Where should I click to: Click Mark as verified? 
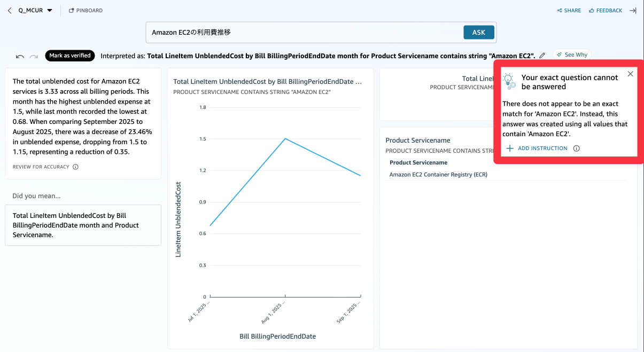coord(70,55)
